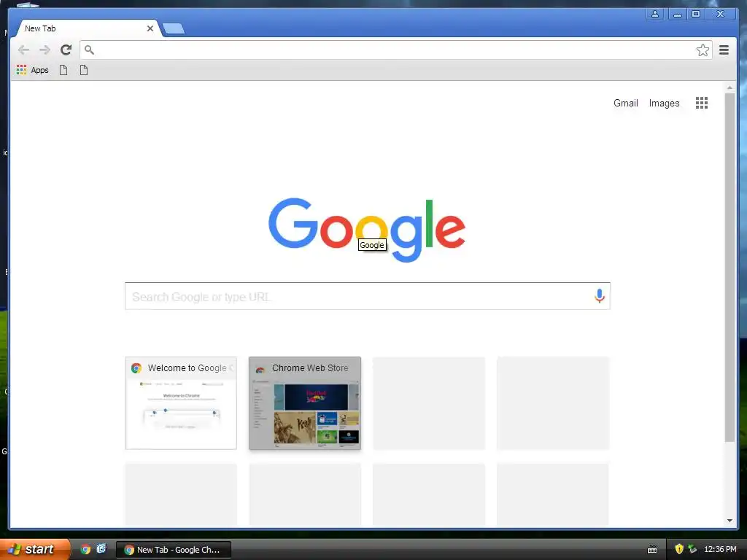Open the second blank page bookmark
Image resolution: width=747 pixels, height=560 pixels.
point(84,70)
